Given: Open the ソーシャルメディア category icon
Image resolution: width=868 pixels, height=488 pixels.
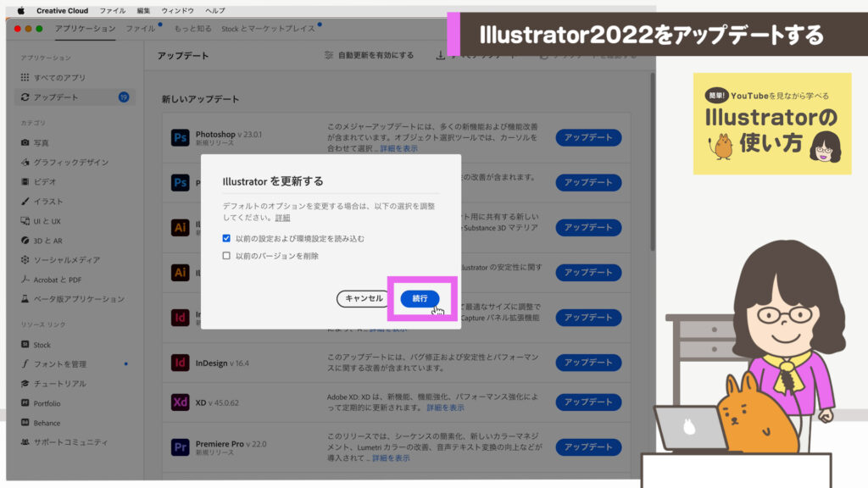Looking at the screenshot, I should [25, 259].
